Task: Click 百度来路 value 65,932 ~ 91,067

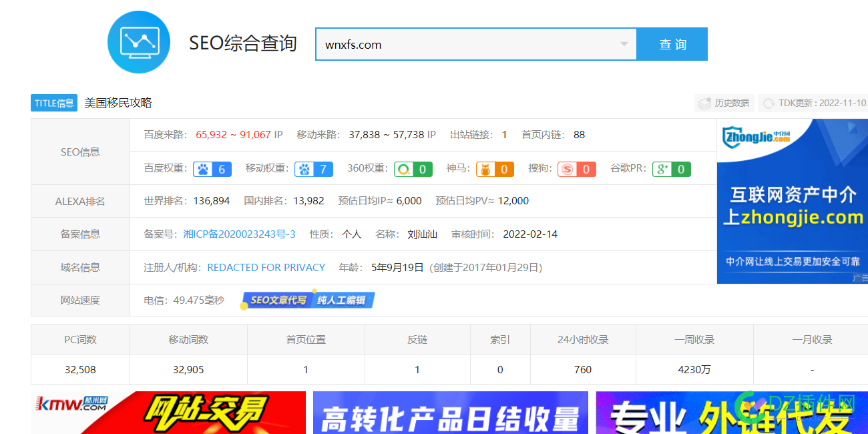Action: coord(233,135)
